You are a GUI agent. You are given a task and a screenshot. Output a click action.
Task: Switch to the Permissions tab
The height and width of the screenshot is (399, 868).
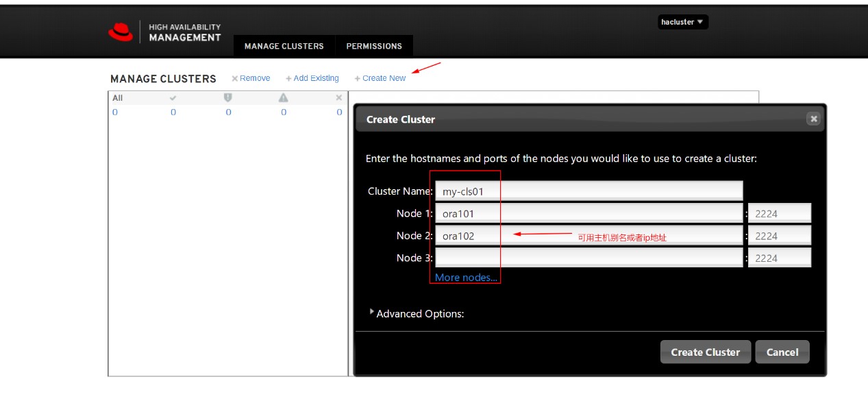pyautogui.click(x=373, y=46)
